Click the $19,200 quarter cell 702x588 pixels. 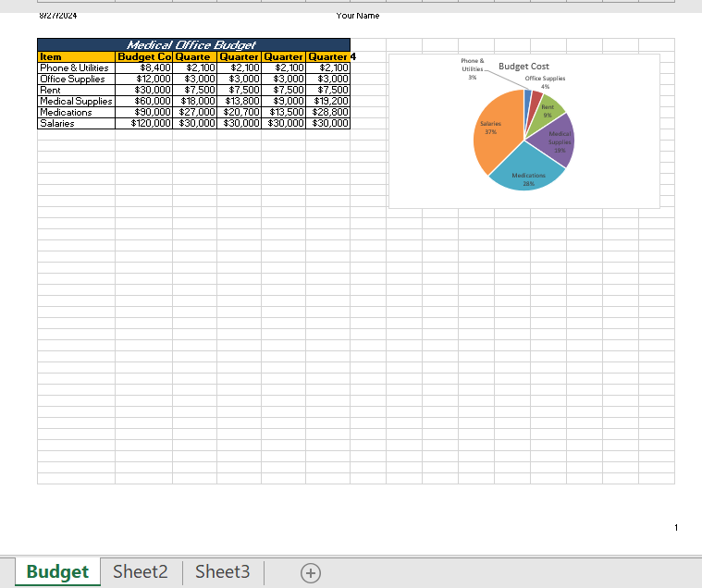327,101
